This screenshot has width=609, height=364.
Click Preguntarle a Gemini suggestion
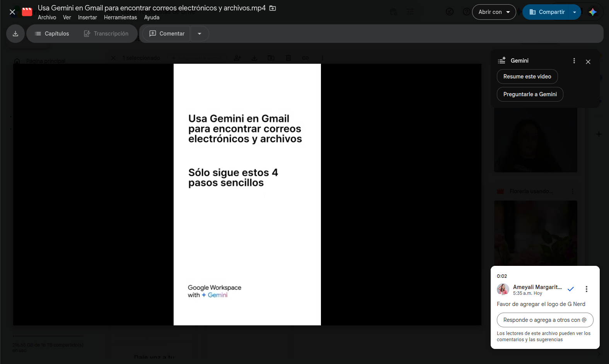(x=530, y=94)
